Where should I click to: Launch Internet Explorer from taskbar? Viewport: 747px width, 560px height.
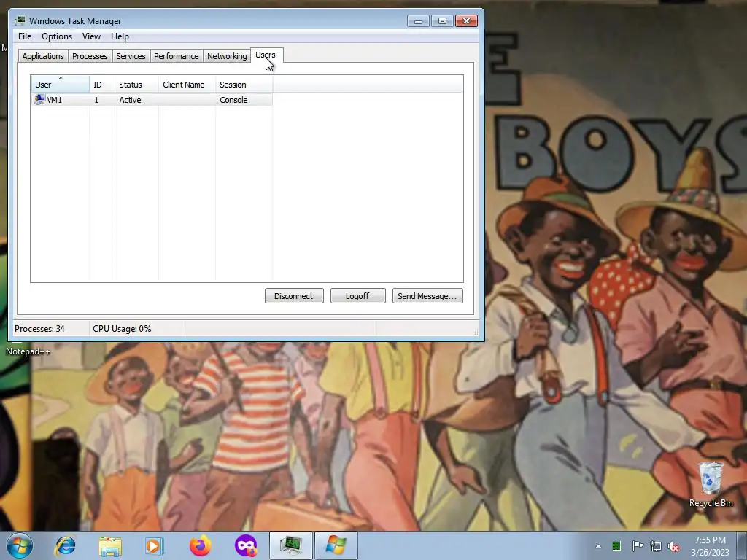(x=65, y=545)
